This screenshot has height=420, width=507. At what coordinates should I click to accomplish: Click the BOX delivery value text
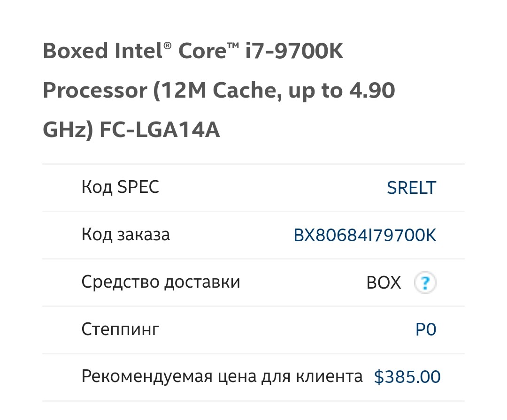[x=384, y=283]
